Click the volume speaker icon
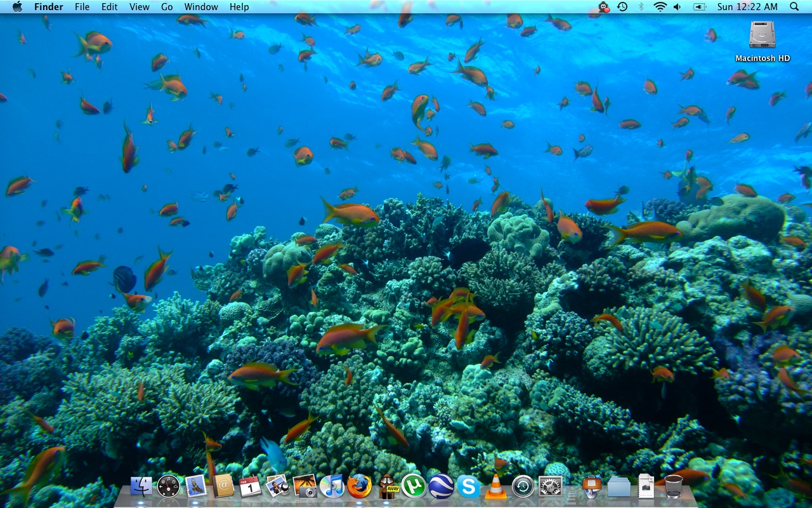 coord(678,7)
